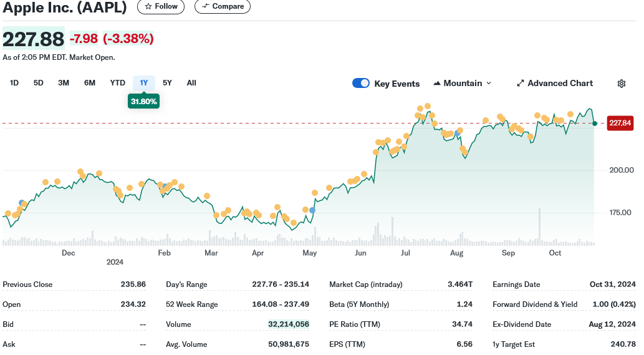Select the 1Y time range tab
Image resolution: width=644 pixels, height=355 pixels.
click(144, 83)
